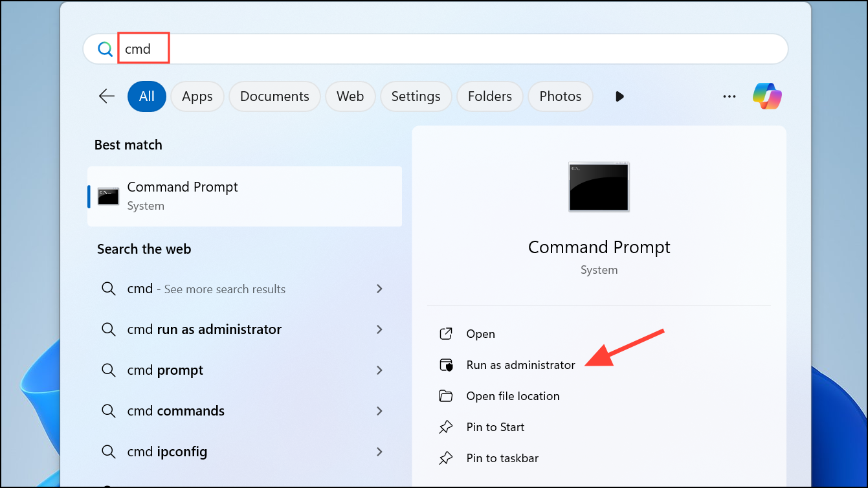Click the Command Prompt preview thumbnail icon
868x488 pixels.
point(598,187)
